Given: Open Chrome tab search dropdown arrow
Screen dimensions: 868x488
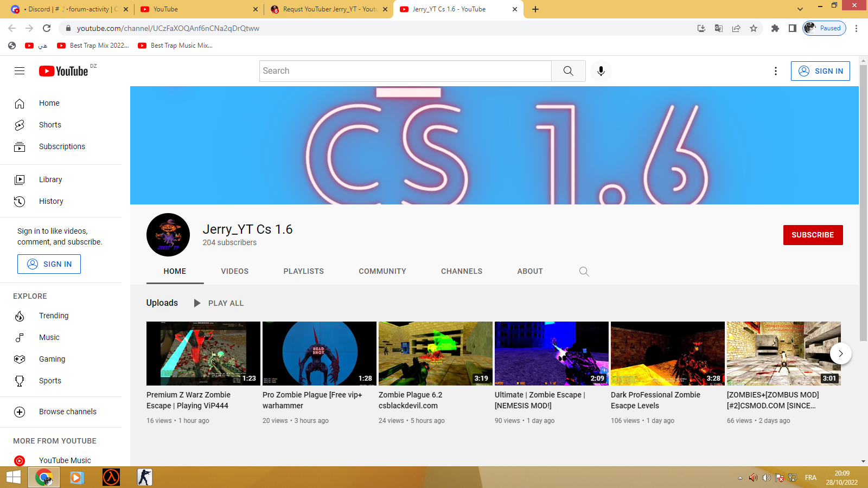Looking at the screenshot, I should coord(800,9).
